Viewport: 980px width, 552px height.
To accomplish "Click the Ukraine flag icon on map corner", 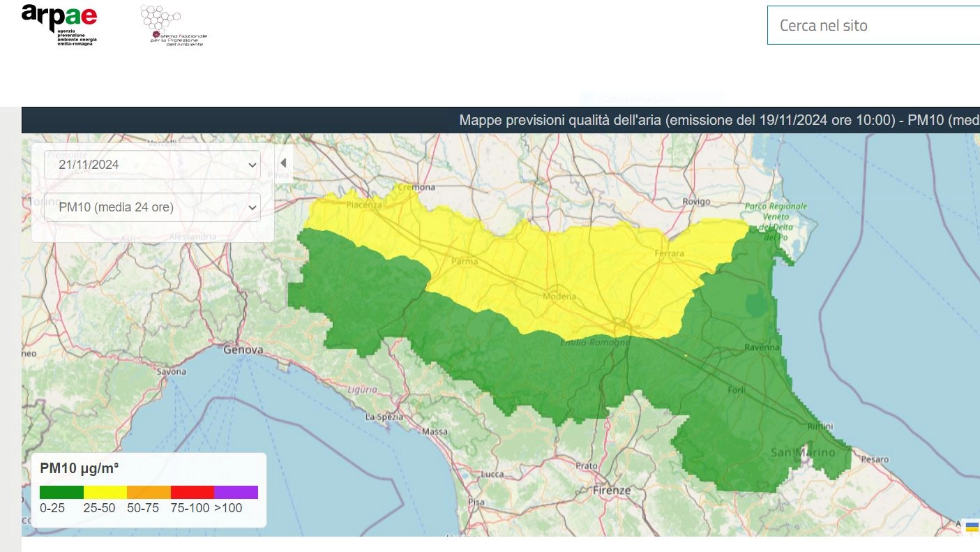I will coord(972,528).
